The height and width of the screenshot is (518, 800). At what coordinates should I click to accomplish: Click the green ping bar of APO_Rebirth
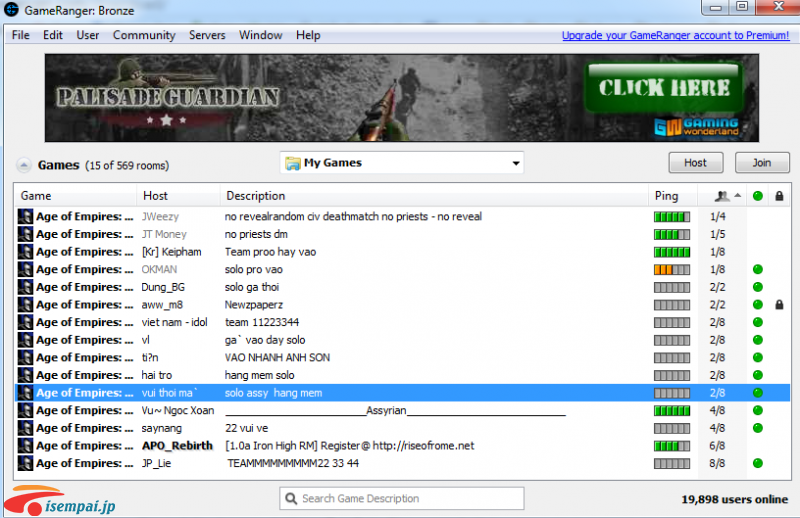click(x=671, y=446)
